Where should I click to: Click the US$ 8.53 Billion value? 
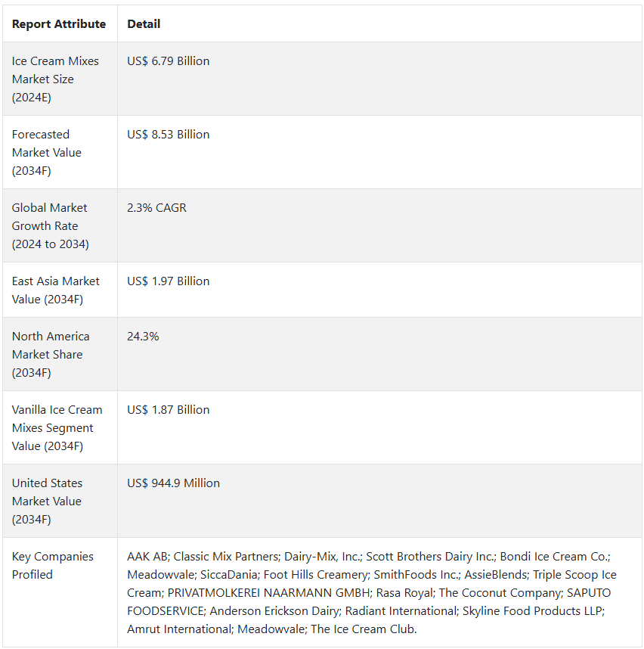tap(169, 135)
